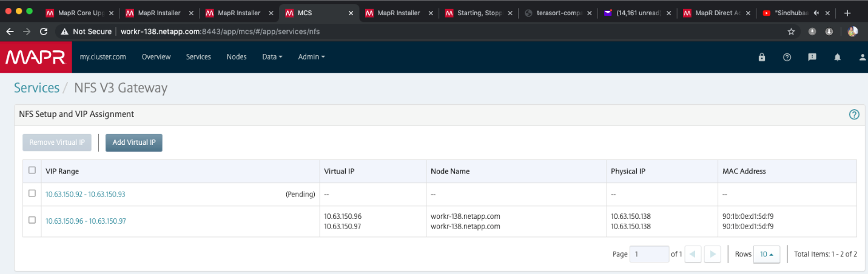
Task: Check the 10.63.150.92 - 10.63.150.93 row checkbox
Action: [32, 193]
